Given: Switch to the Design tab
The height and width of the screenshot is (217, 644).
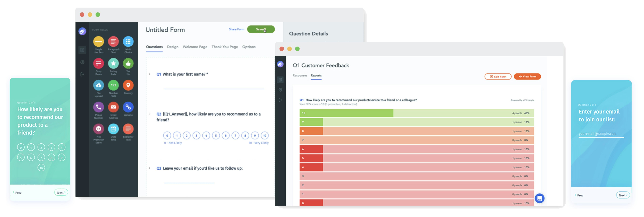Looking at the screenshot, I should coord(173,47).
